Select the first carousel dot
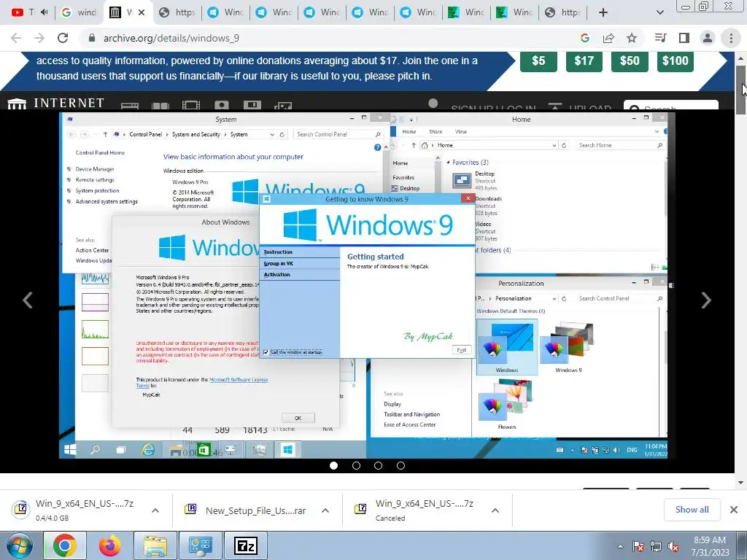Screen dimensions: 747x560 [x=333, y=466]
